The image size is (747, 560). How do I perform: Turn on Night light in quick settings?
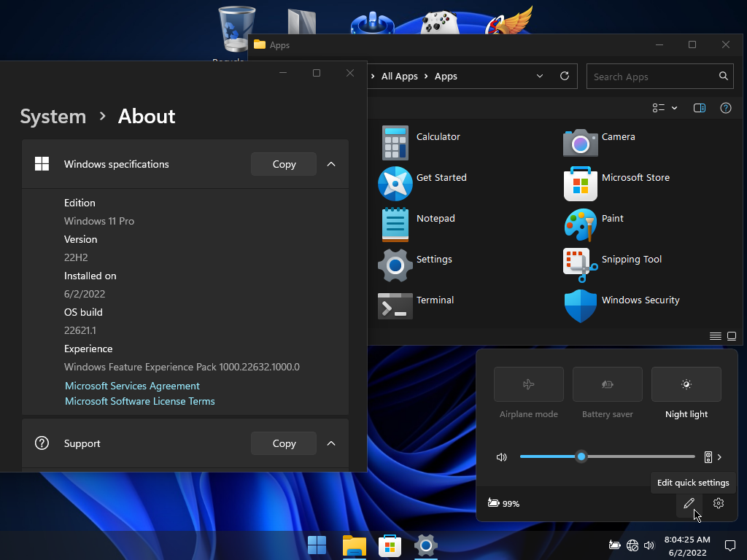pos(686,384)
